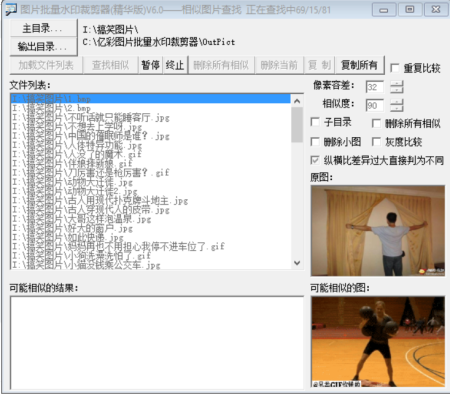Enable the 灰度比较 checkbox
This screenshot has width=450, height=395.
pyautogui.click(x=376, y=142)
